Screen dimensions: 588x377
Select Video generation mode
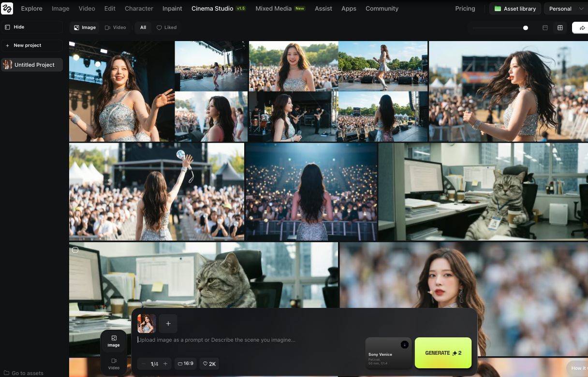(x=114, y=364)
